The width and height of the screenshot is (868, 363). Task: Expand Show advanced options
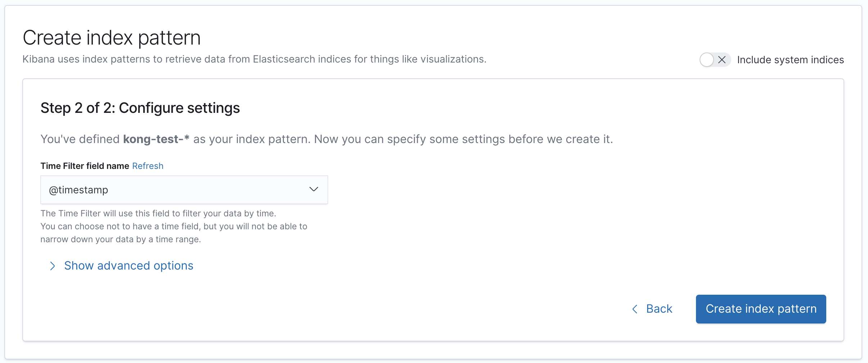128,266
